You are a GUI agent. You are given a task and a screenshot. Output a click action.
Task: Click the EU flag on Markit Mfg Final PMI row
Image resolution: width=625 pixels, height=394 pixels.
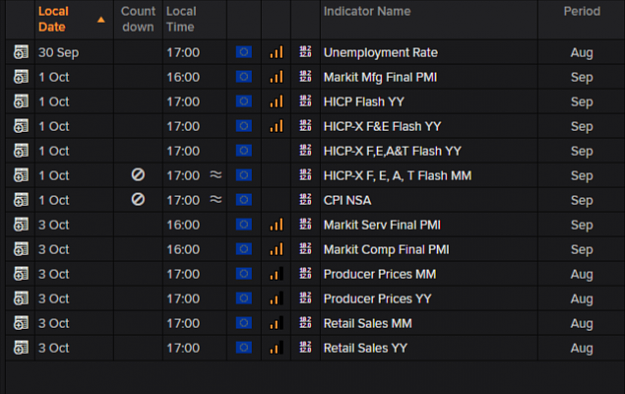pyautogui.click(x=244, y=77)
